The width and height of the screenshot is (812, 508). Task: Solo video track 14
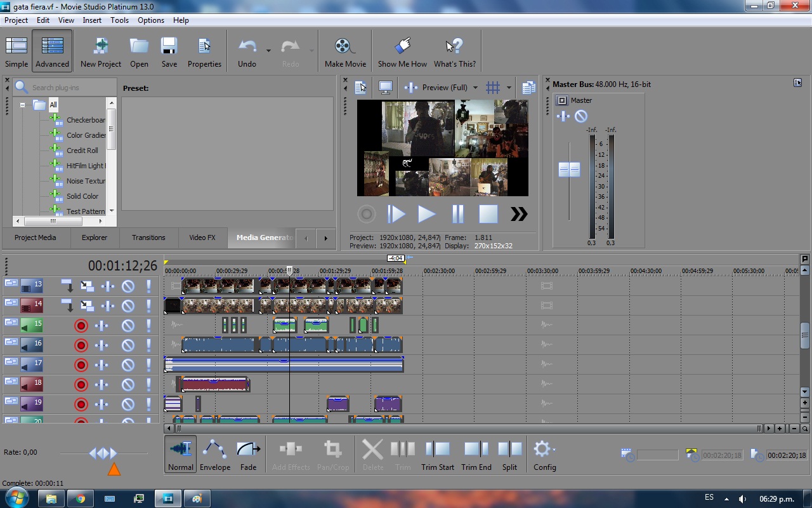click(x=149, y=306)
